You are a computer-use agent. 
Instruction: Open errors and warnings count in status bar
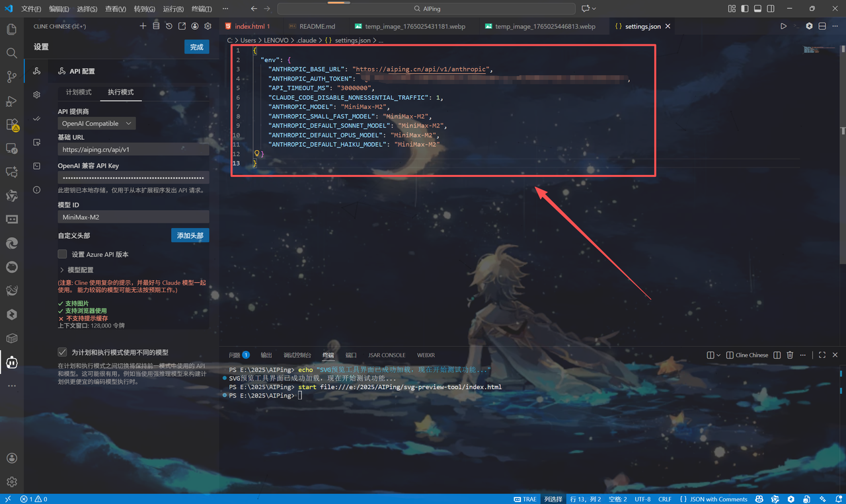tap(33, 499)
